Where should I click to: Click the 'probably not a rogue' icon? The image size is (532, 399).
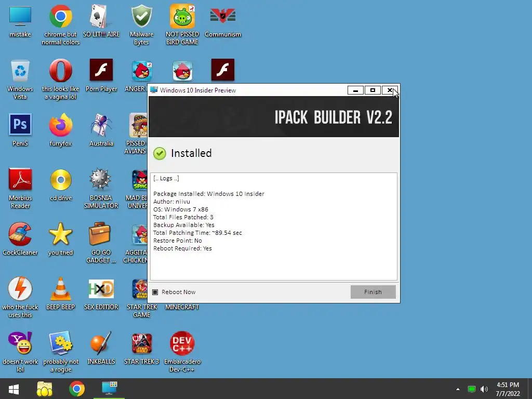[x=60, y=343]
